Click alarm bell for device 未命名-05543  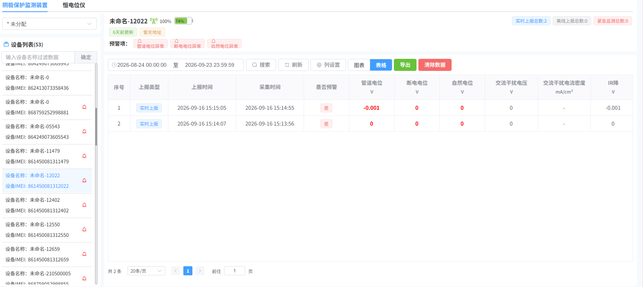85,132
